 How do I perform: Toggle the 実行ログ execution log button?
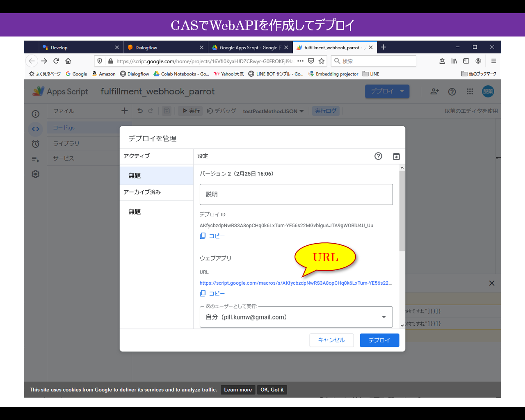[326, 111]
